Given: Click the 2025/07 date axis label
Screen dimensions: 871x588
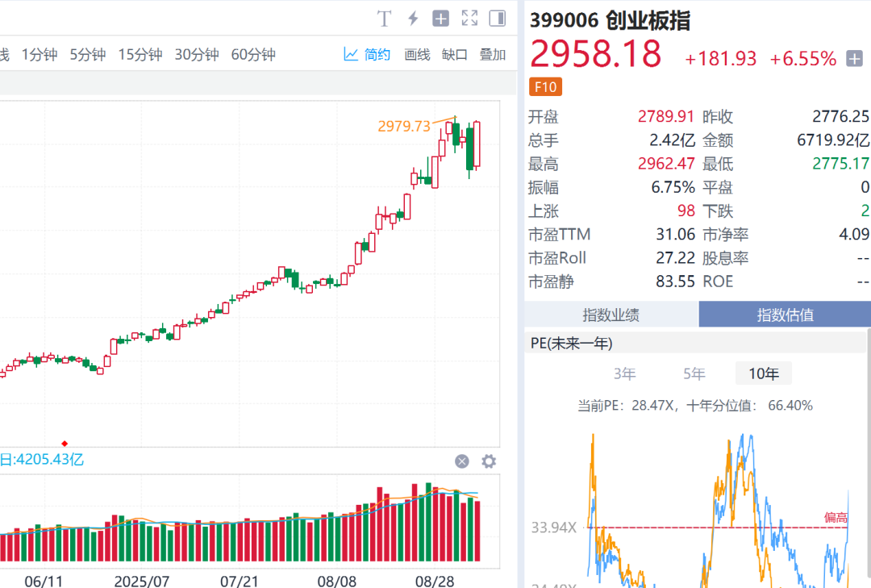Looking at the screenshot, I should click(142, 582).
